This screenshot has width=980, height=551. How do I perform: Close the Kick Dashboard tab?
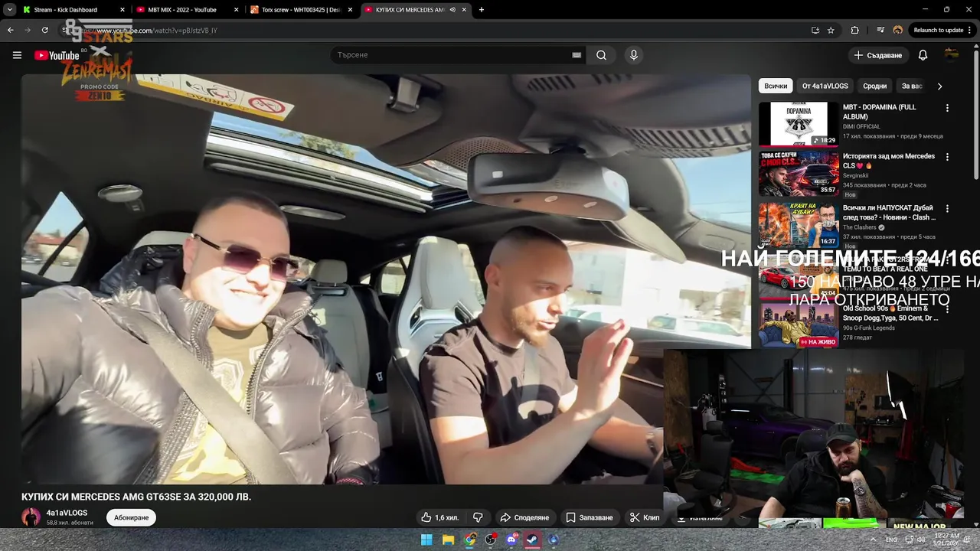coord(122,10)
